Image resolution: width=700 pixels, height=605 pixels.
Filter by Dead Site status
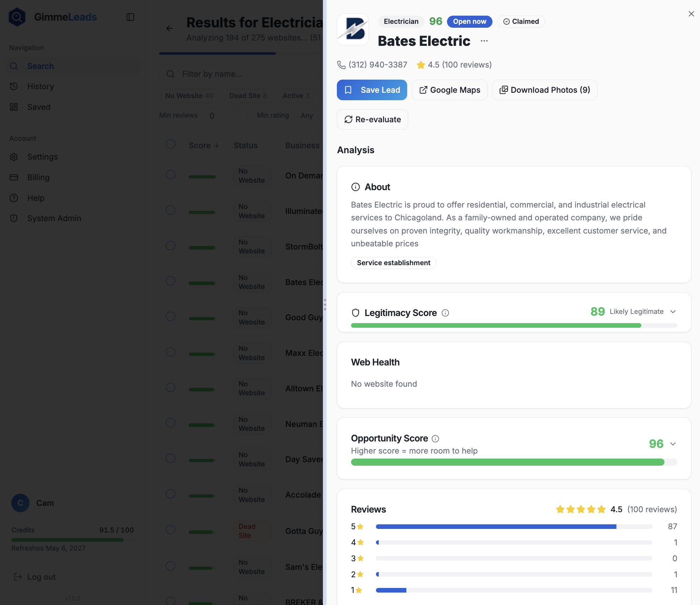248,96
